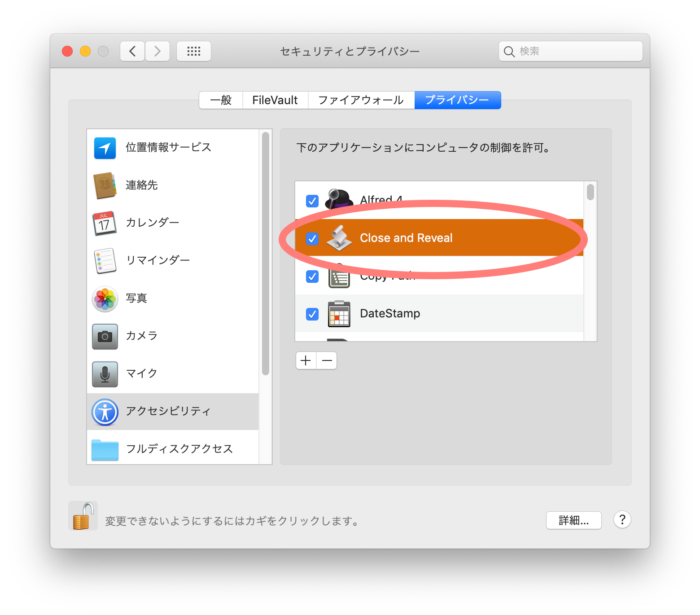Show all preferences with grid button
This screenshot has width=700, height=615.
(x=194, y=51)
